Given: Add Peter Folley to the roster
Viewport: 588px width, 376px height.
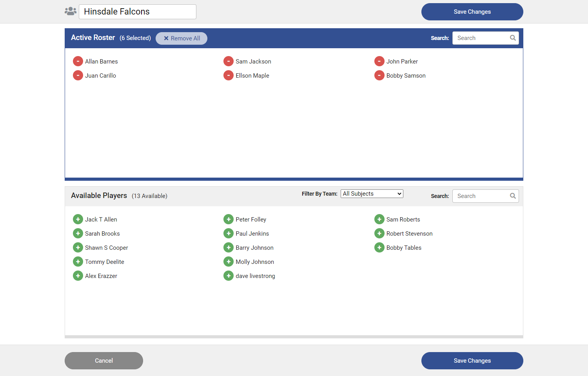Looking at the screenshot, I should (x=229, y=219).
